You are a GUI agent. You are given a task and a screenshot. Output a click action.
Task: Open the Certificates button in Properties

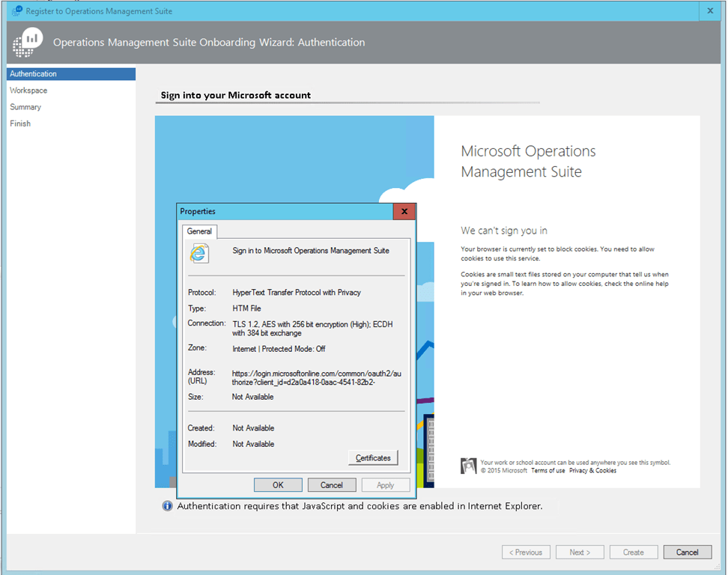click(373, 457)
